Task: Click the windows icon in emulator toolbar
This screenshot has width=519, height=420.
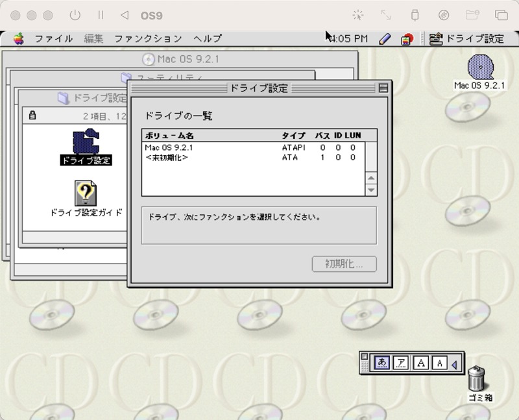Action: [501, 15]
